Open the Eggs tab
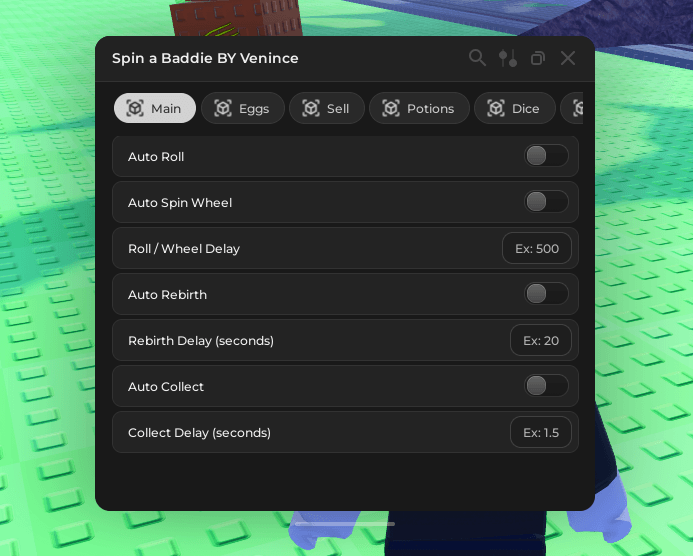Viewport: 693px width, 556px height. coord(243,108)
